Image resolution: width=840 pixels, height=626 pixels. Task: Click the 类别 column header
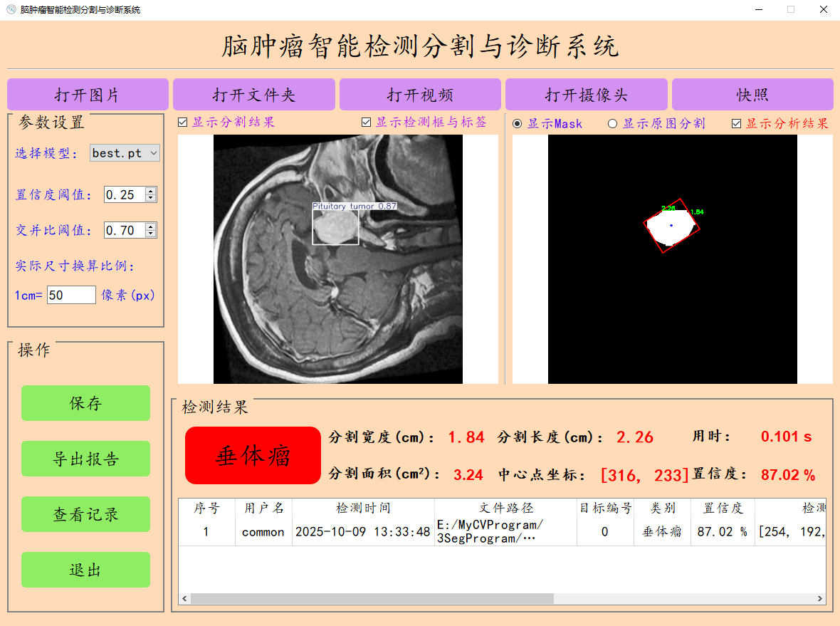click(662, 508)
